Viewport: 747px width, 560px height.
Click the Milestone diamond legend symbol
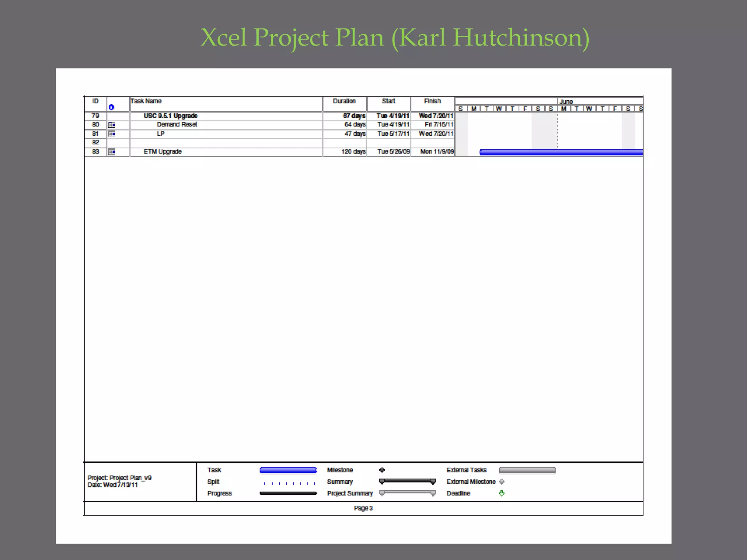click(x=382, y=470)
